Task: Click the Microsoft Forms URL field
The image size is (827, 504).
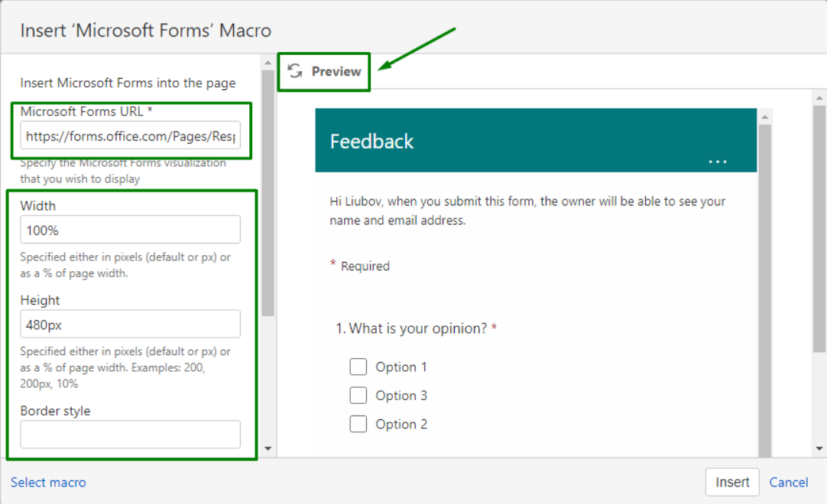Action: [x=131, y=137]
